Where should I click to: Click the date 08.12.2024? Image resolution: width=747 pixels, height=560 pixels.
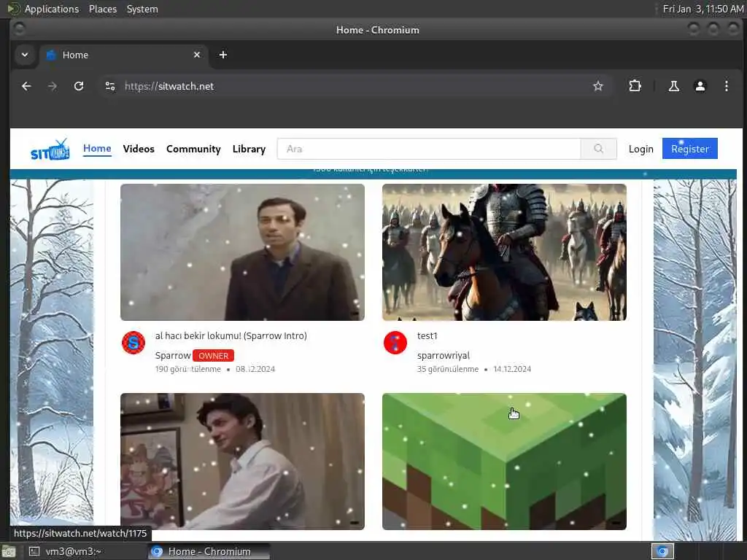tap(255, 369)
